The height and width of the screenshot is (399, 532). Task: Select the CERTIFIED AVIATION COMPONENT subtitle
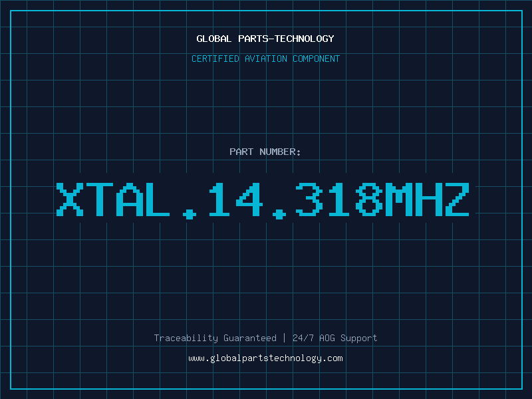click(265, 59)
